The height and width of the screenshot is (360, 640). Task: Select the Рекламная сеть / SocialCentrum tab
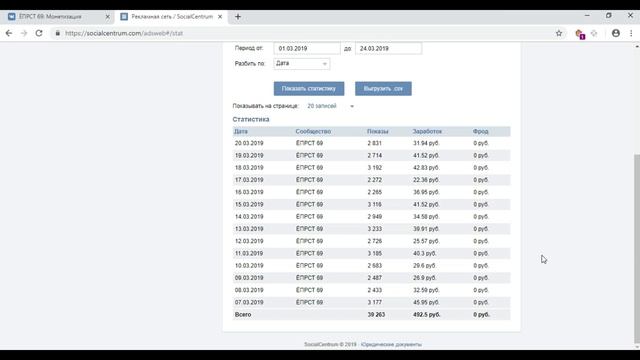(171, 17)
